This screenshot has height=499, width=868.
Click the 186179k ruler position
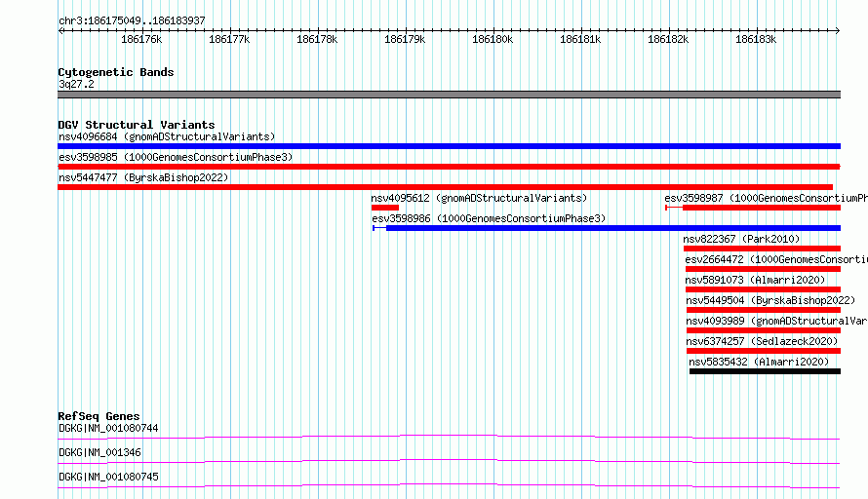click(405, 39)
